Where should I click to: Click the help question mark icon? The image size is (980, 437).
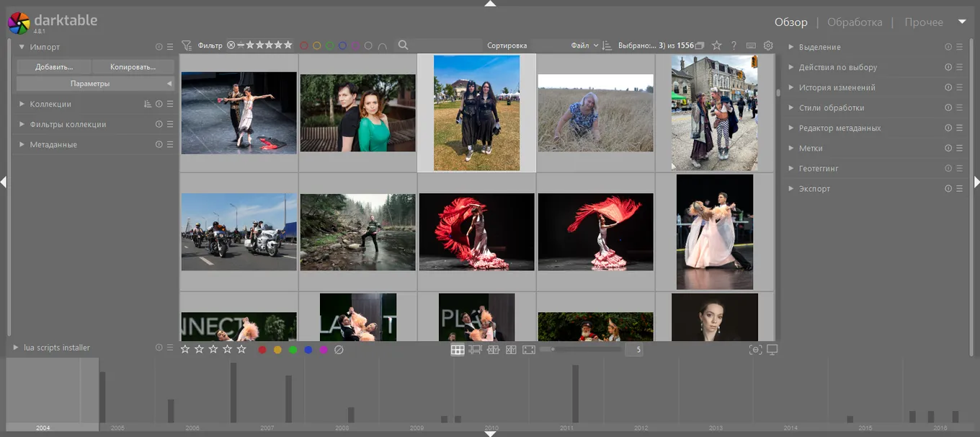pyautogui.click(x=734, y=45)
